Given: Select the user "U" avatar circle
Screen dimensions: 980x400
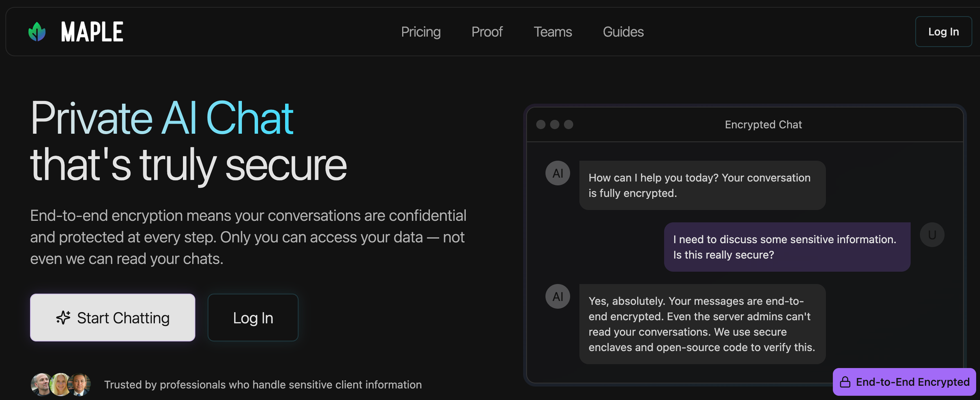Looking at the screenshot, I should (931, 235).
